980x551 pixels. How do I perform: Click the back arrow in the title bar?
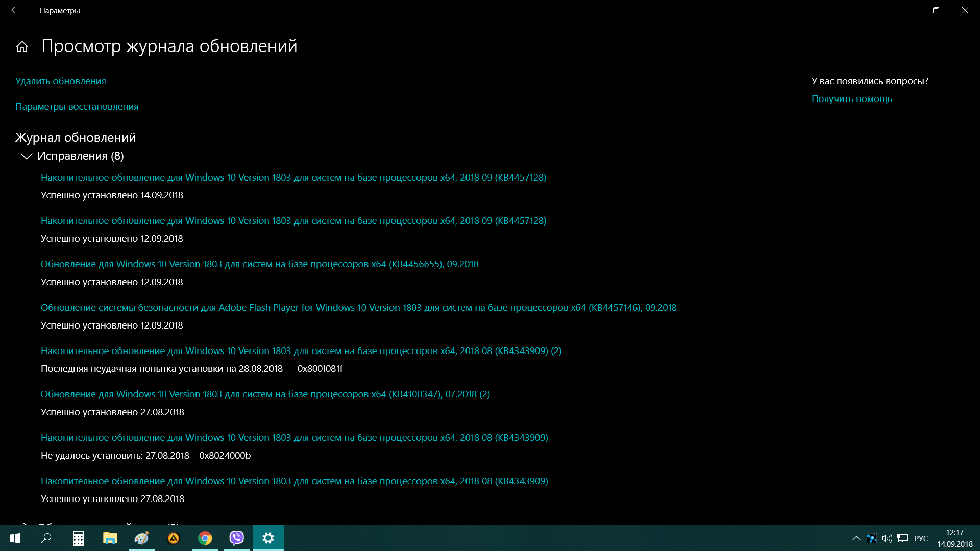tap(15, 10)
